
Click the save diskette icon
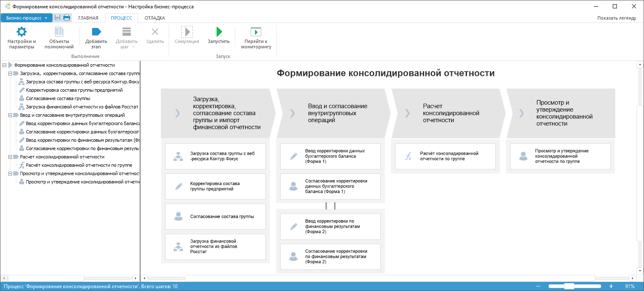coord(57,18)
